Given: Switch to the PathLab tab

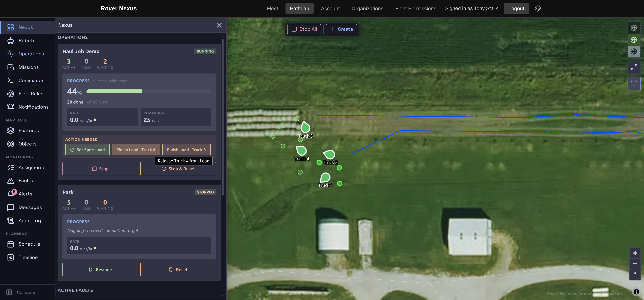Looking at the screenshot, I should click(x=299, y=9).
